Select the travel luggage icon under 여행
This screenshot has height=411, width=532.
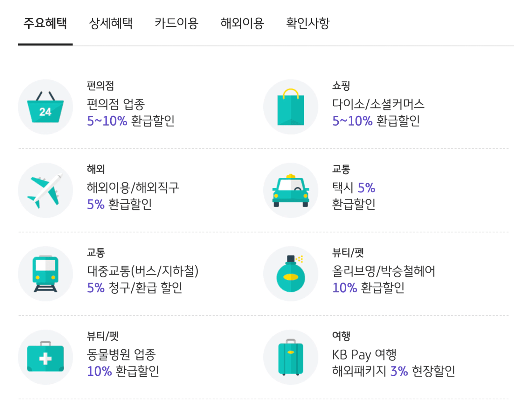click(290, 357)
